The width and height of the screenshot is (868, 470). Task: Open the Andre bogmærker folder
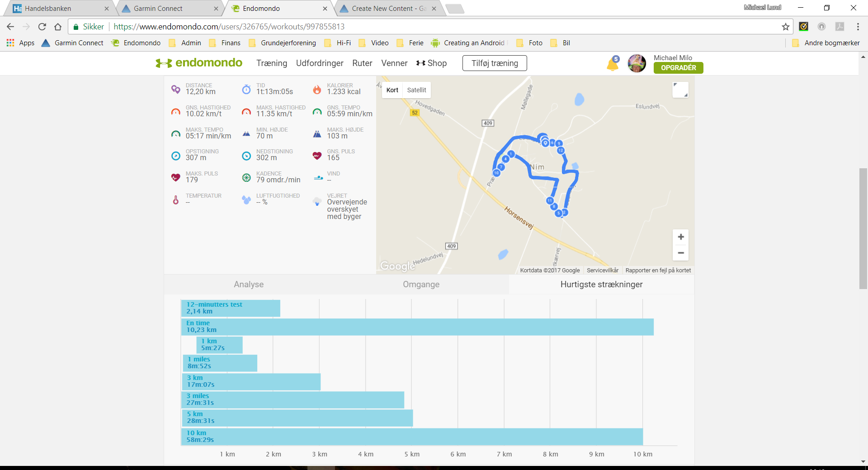pyautogui.click(x=826, y=43)
